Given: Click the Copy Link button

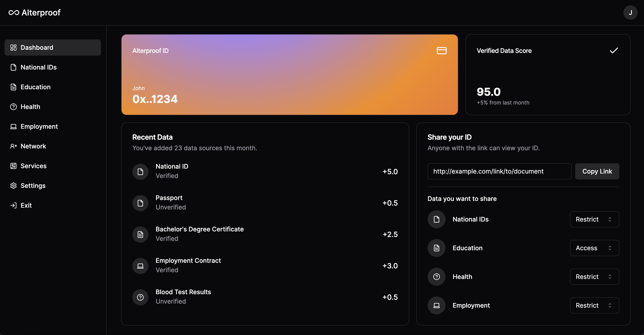Looking at the screenshot, I should [x=597, y=171].
